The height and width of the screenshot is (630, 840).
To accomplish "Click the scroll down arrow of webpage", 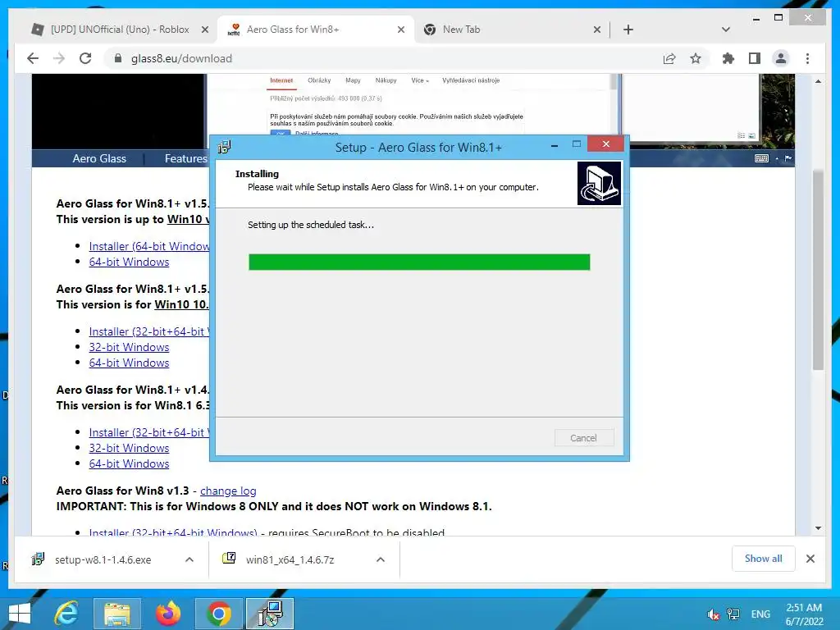I will pos(818,528).
